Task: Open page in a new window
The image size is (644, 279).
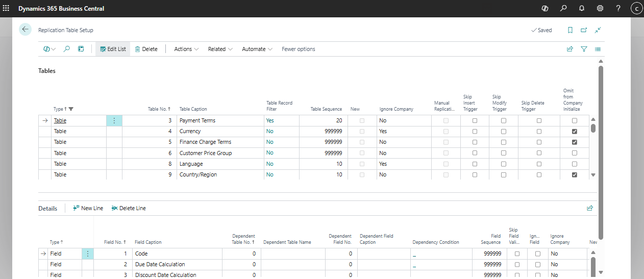Action: 584,30
